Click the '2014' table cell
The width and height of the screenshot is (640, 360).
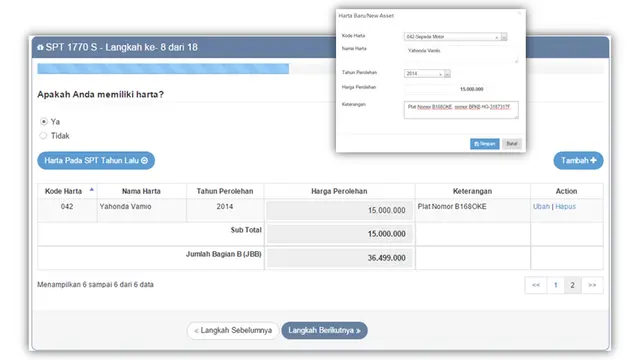[225, 210]
